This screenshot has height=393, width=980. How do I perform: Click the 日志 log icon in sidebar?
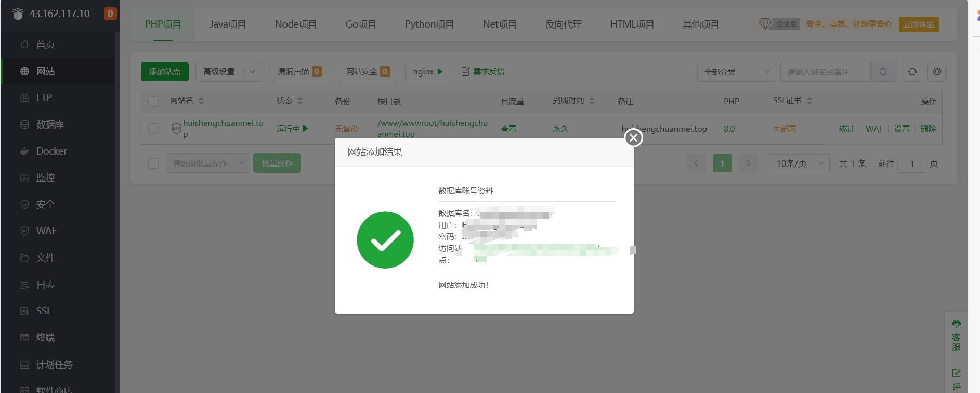[24, 285]
